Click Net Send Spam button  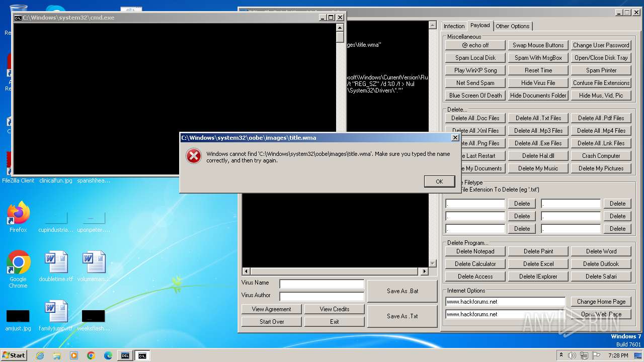pyautogui.click(x=475, y=83)
